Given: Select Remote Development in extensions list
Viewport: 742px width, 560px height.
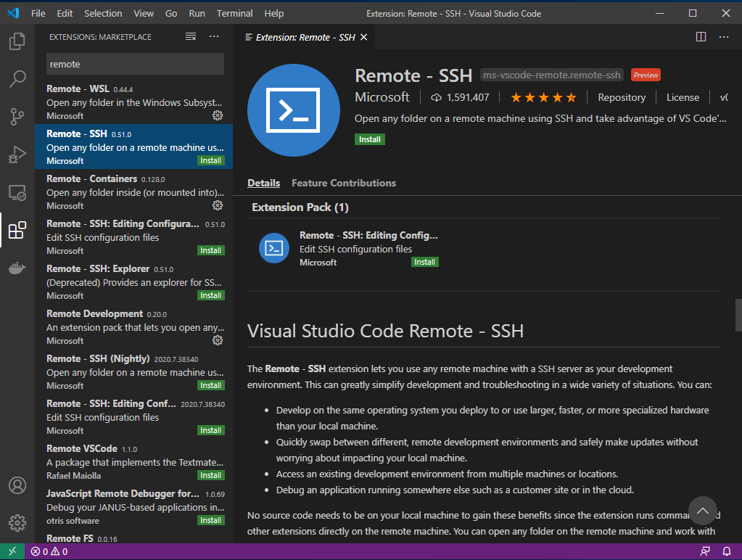Looking at the screenshot, I should (x=134, y=326).
